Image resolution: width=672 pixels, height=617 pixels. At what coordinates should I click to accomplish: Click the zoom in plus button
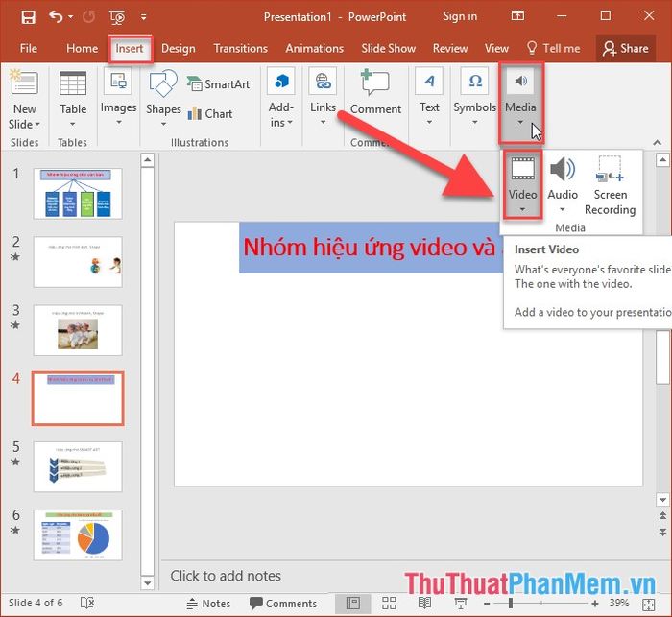click(595, 604)
